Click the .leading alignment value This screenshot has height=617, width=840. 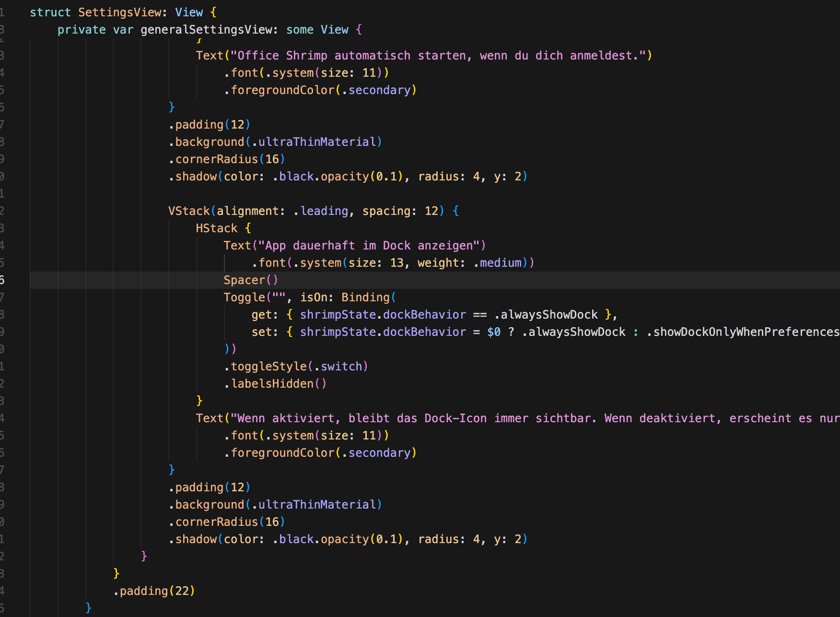321,211
